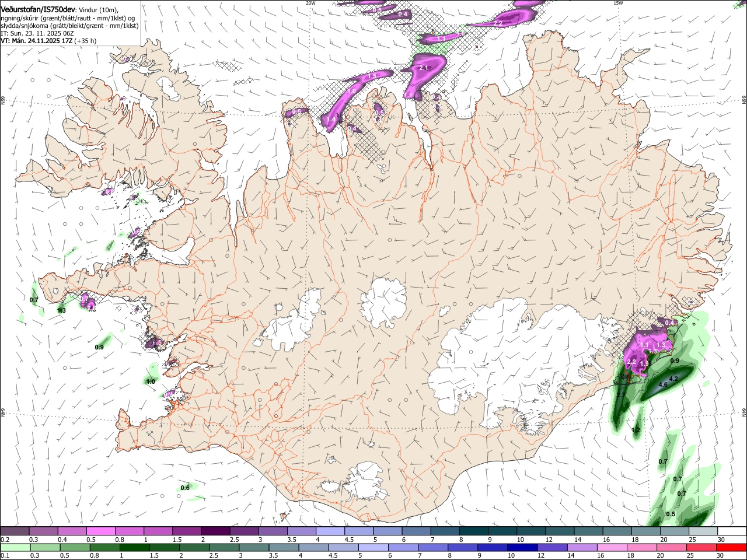Click upper legend swatch starting at 4.5
The height and width of the screenshot is (560, 747).
[x=358, y=531]
